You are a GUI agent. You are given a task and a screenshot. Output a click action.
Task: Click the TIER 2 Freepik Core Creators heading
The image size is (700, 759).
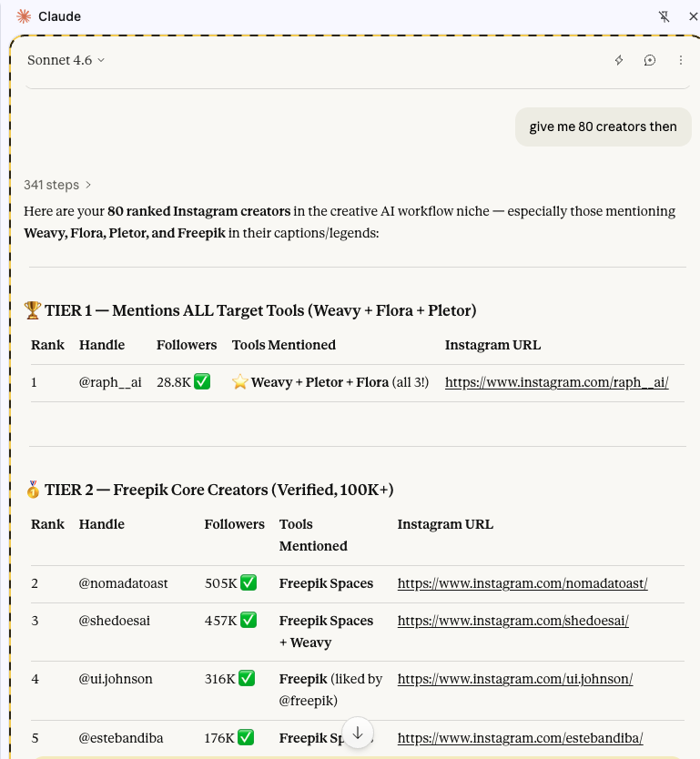tap(218, 490)
